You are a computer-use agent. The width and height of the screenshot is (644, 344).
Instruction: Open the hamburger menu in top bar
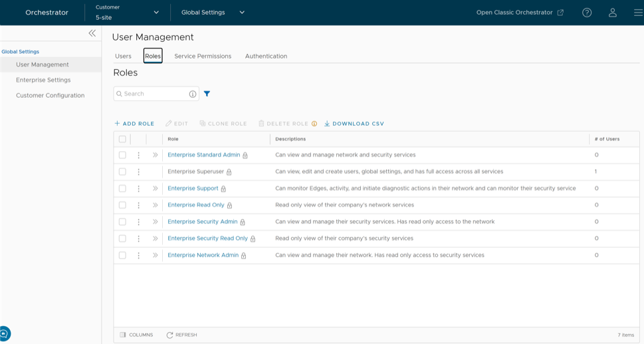click(638, 13)
